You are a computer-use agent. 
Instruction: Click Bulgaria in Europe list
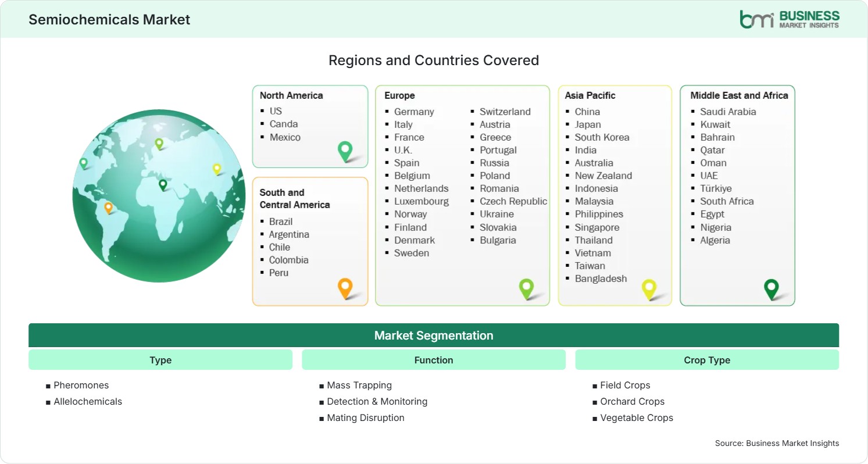tap(498, 240)
